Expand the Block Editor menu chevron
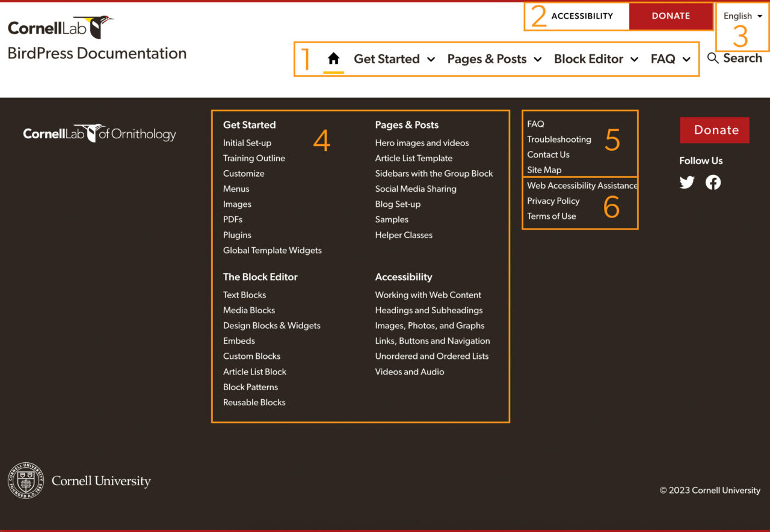 [634, 60]
